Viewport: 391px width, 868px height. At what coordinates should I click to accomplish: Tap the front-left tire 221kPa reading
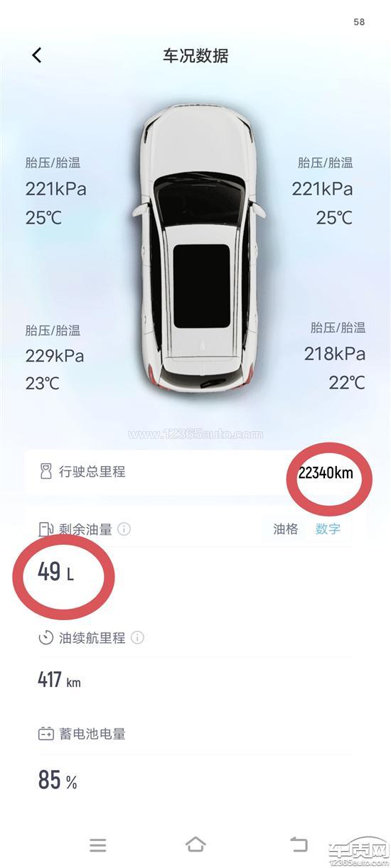point(55,189)
